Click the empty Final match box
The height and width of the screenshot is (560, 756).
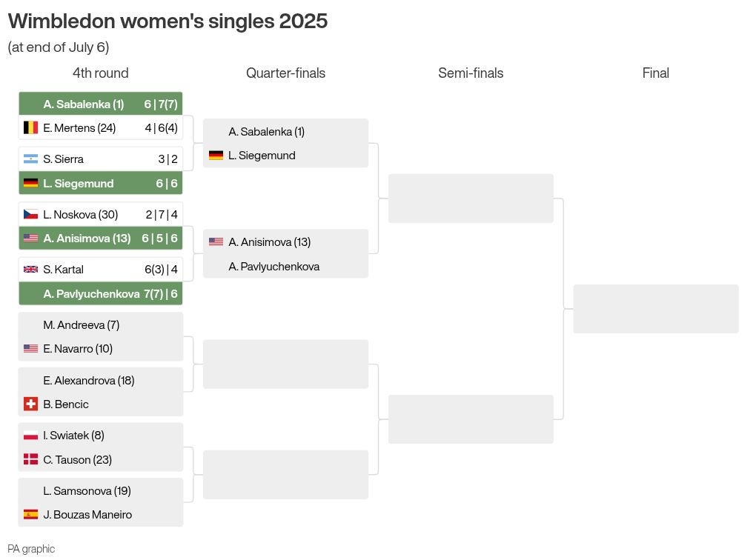[656, 309]
